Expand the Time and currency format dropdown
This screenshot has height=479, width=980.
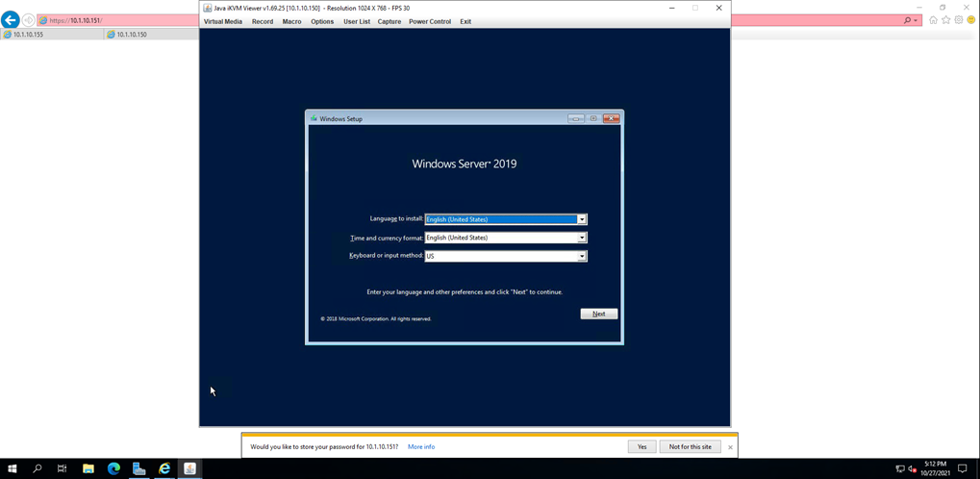(582, 238)
